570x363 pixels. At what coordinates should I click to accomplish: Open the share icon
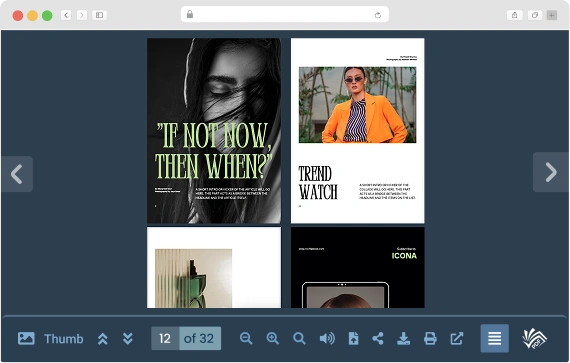(x=378, y=338)
